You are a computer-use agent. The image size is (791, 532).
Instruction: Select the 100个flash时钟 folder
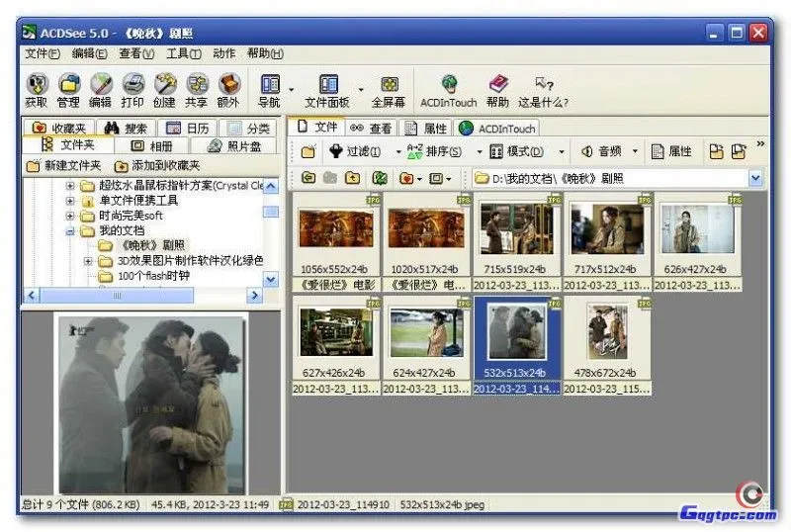click(x=143, y=276)
